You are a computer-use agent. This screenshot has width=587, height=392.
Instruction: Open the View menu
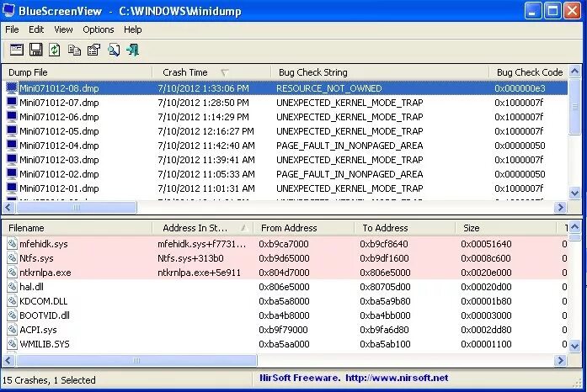click(x=63, y=29)
